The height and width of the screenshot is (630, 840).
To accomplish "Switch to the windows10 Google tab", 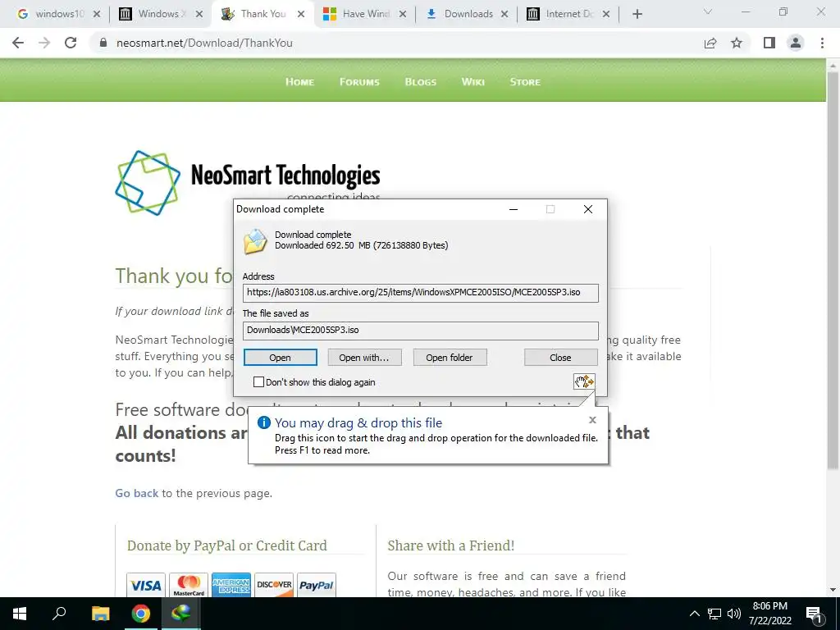I will pos(53,14).
